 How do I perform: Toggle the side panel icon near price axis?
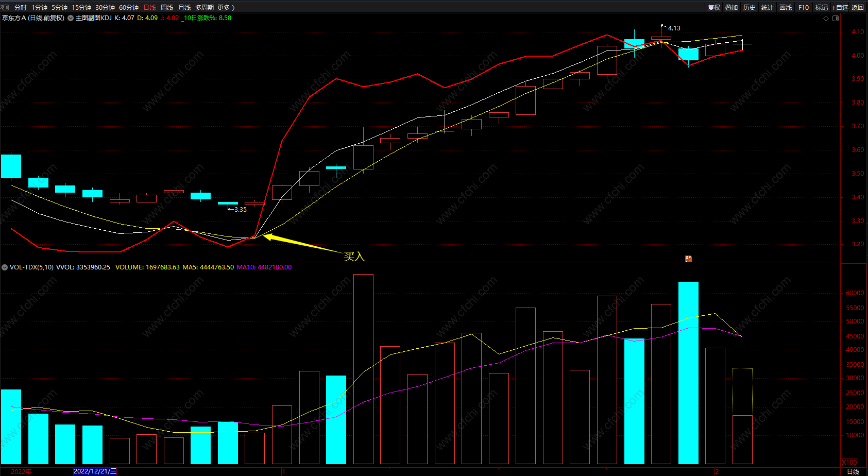[x=836, y=18]
